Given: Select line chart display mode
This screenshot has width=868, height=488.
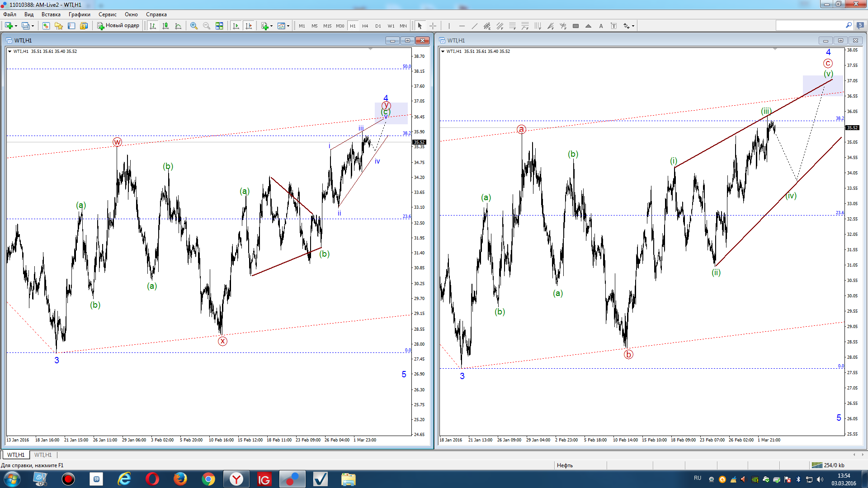Looking at the screenshot, I should 178,26.
